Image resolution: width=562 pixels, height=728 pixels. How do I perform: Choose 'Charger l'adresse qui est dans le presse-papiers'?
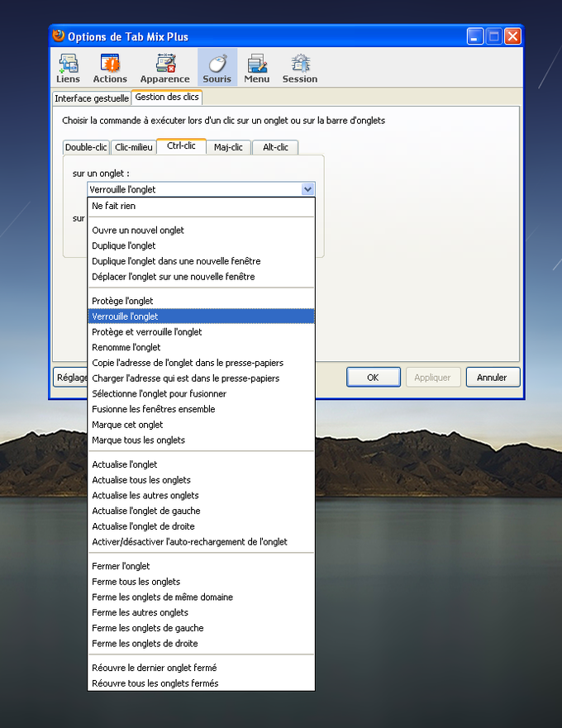click(201, 378)
